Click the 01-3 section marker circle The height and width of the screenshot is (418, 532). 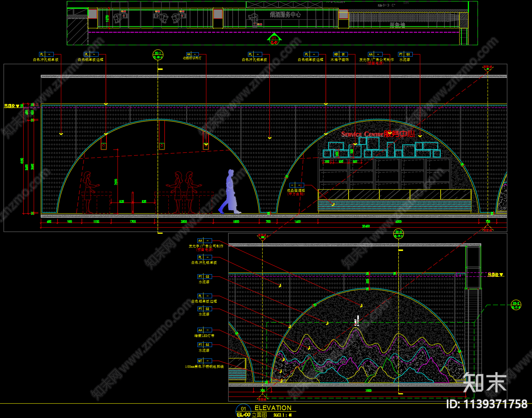pos(399,234)
